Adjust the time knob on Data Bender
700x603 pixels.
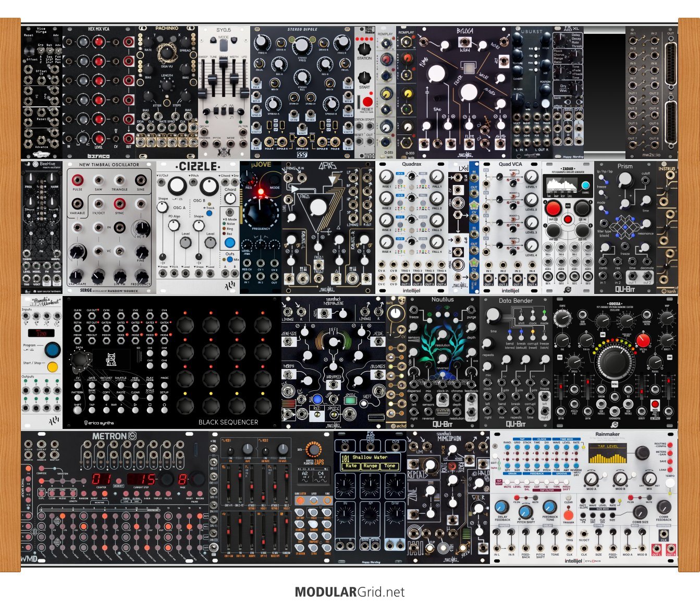click(x=492, y=316)
